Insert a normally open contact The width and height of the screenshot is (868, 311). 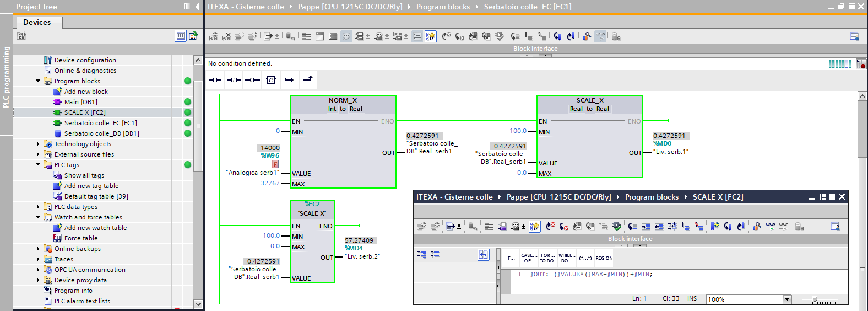coord(215,80)
